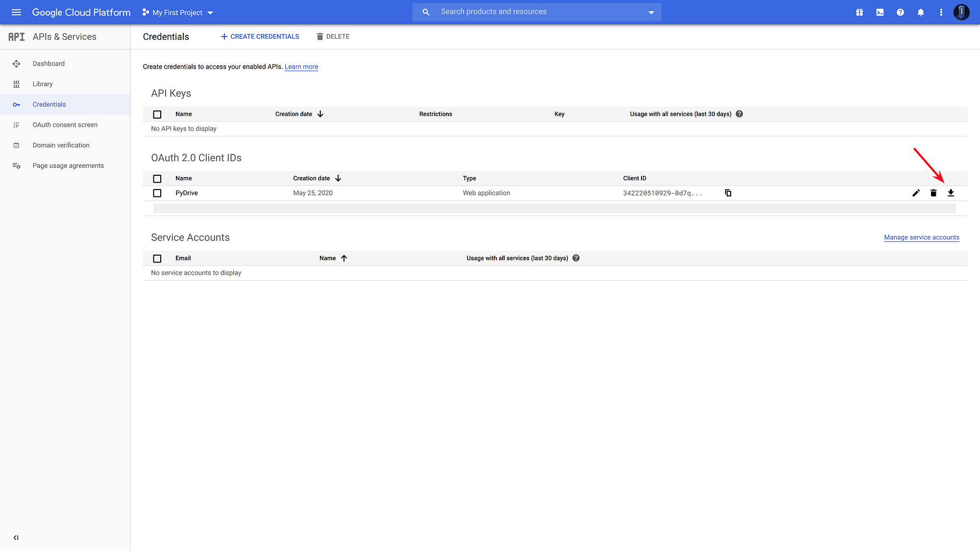Expand the search bar dropdown arrow
The width and height of the screenshot is (980, 551).
click(x=651, y=12)
